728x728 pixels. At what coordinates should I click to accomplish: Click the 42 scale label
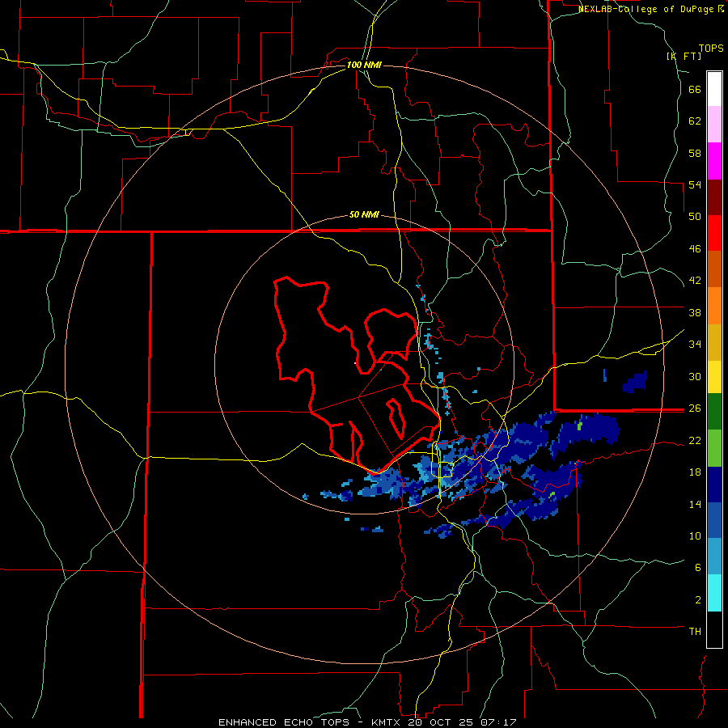click(695, 281)
